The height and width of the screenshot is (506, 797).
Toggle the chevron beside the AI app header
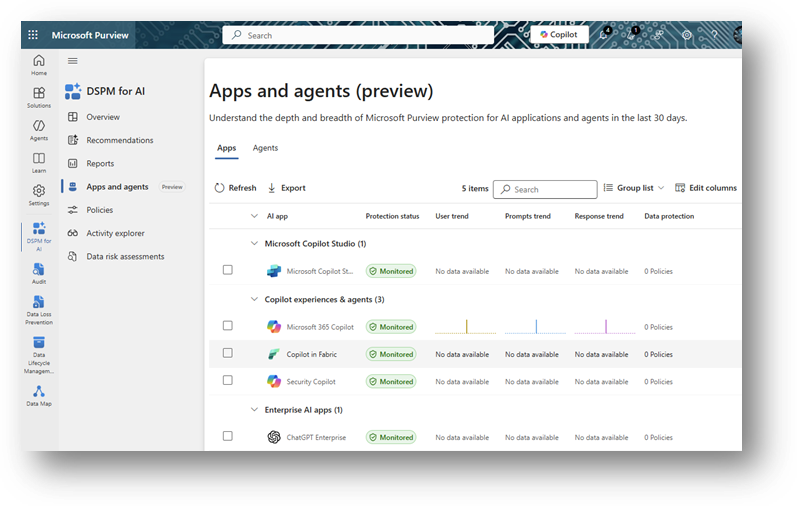(x=254, y=216)
